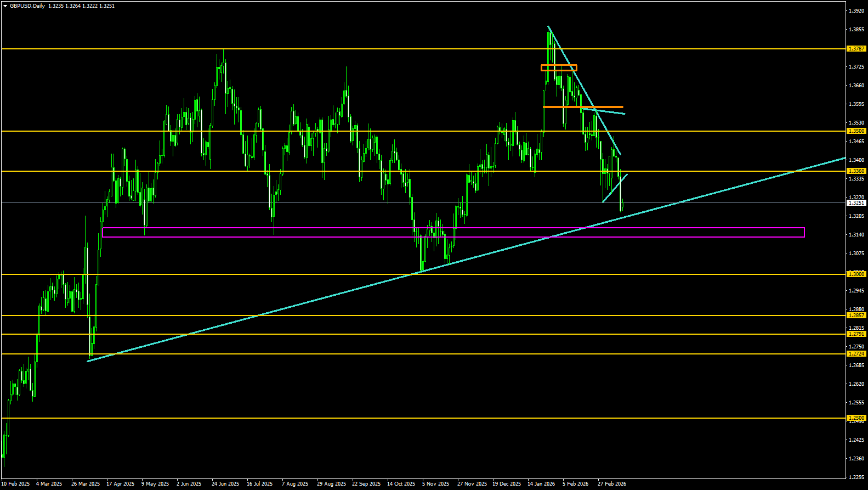Click the 22 Sep 2025 date label
868x490 pixels.
coord(366,484)
